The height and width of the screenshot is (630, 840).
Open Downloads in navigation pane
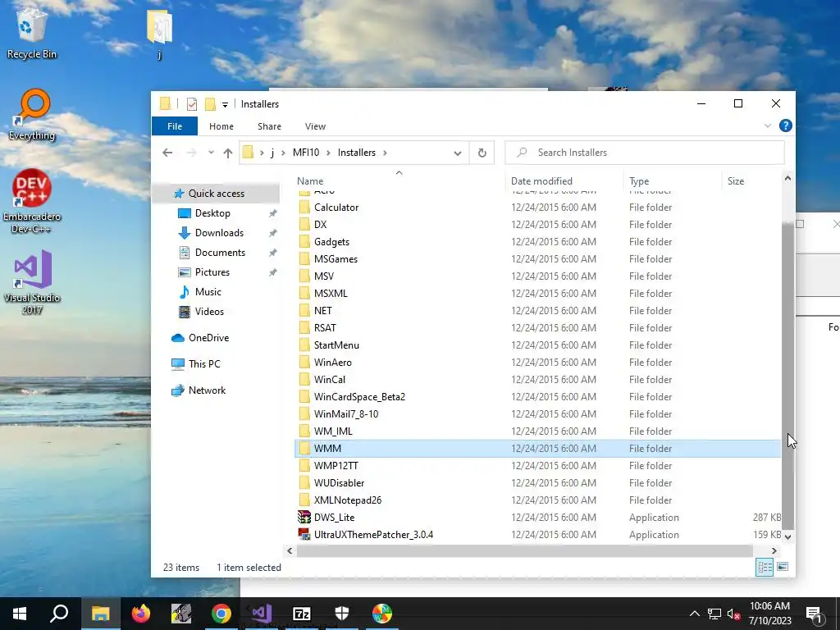(219, 233)
